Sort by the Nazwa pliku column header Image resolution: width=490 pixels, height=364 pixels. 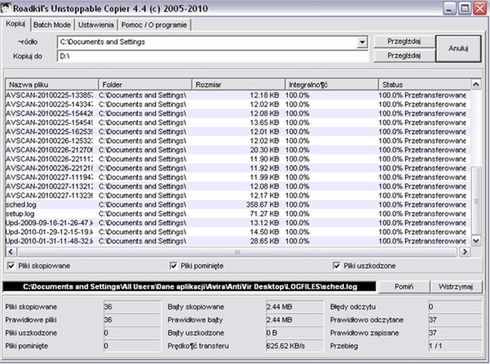(52, 85)
